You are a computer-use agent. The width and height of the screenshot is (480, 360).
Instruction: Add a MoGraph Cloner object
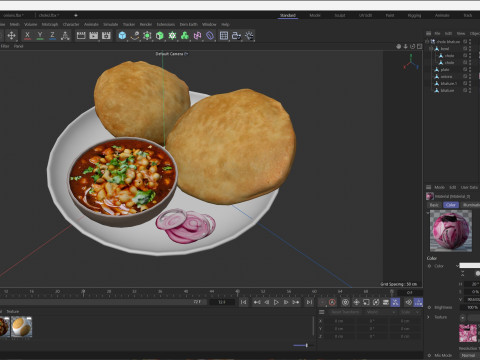tap(172, 36)
